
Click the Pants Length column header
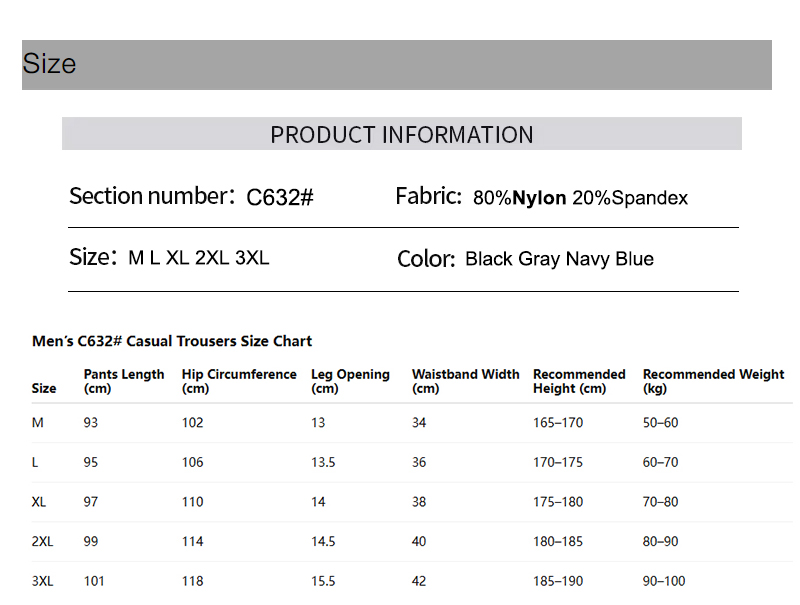point(124,381)
